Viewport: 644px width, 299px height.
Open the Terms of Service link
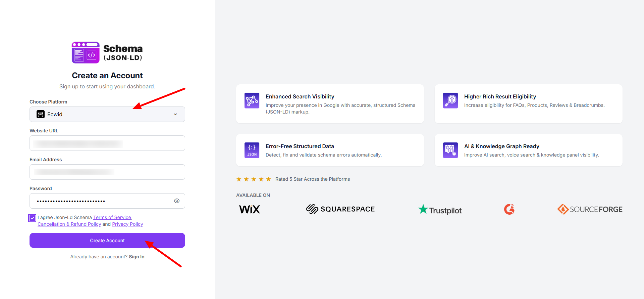point(112,217)
